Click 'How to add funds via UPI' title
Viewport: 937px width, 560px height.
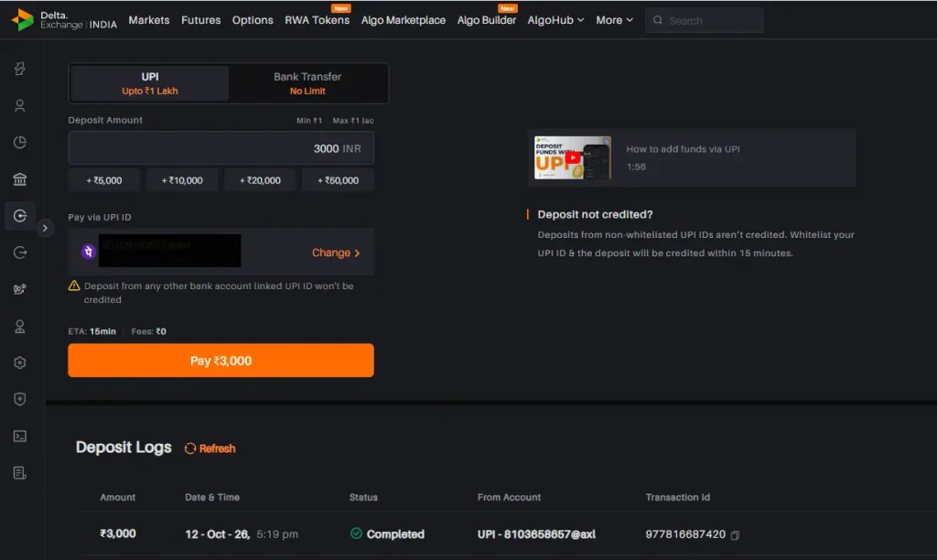click(x=683, y=149)
